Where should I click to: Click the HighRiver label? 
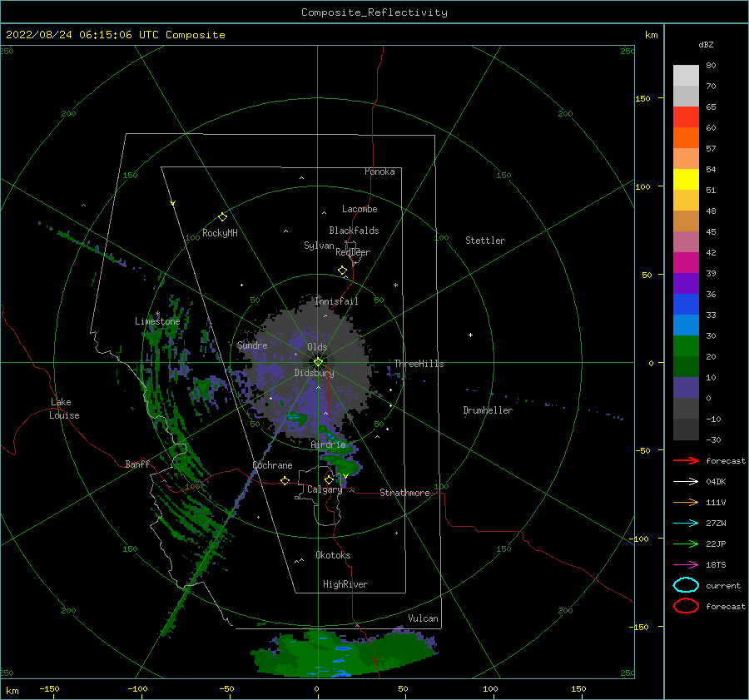click(x=345, y=584)
